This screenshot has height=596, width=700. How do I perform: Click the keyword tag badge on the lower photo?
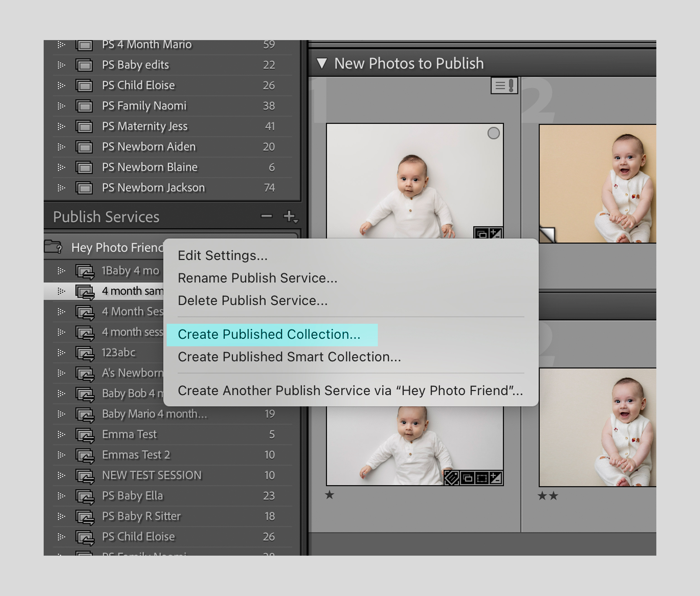pyautogui.click(x=452, y=477)
